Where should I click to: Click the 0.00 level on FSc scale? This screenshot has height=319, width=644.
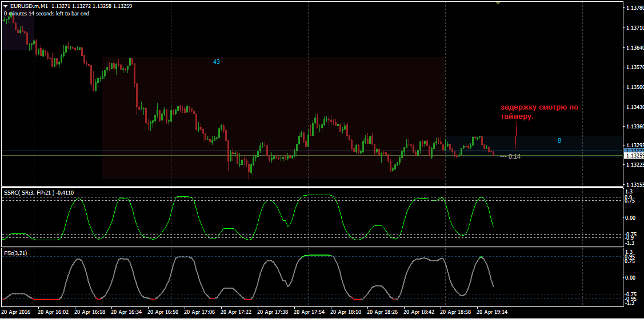point(630,277)
